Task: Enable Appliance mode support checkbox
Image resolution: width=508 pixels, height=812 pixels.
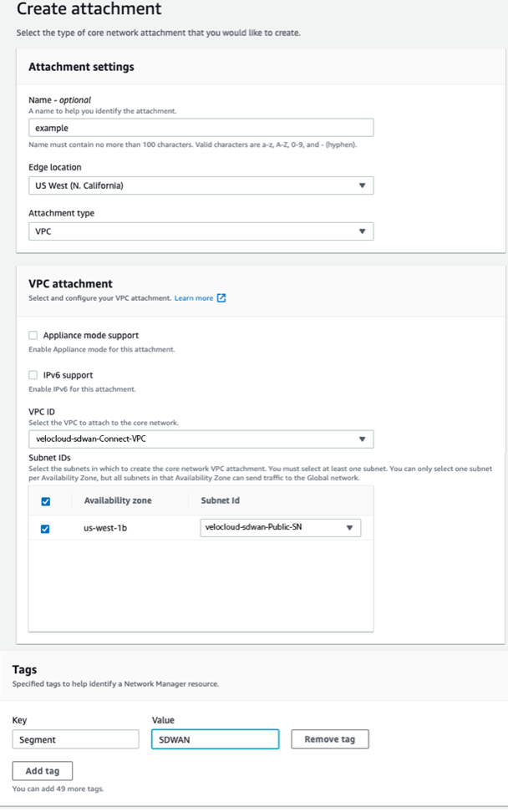Action: [33, 336]
